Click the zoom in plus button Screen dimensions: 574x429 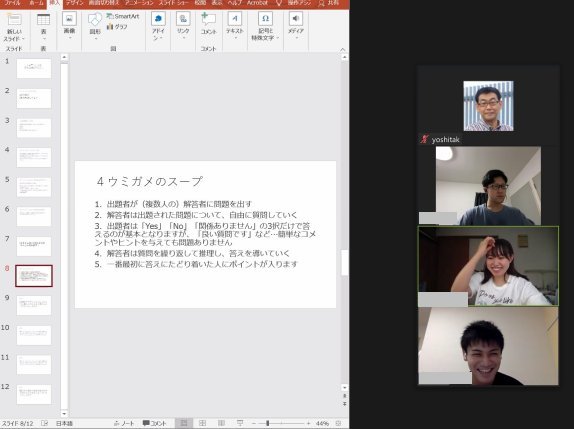pos(309,423)
